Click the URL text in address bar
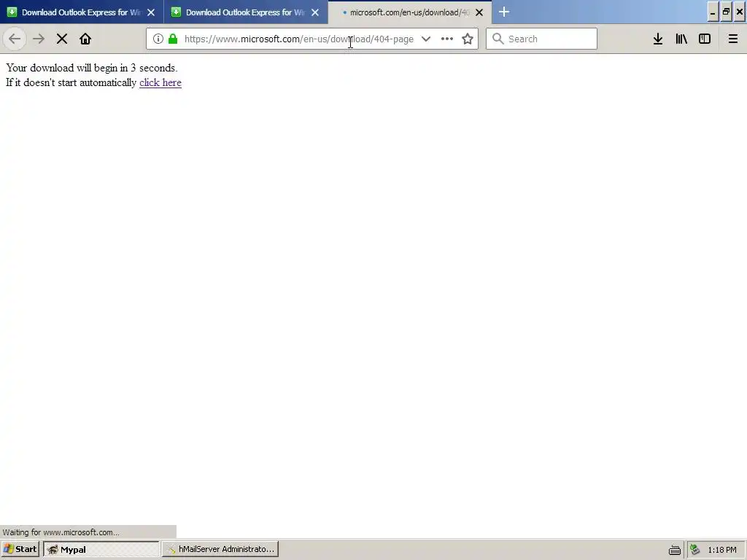Viewport: 747px width, 560px height. coord(298,39)
